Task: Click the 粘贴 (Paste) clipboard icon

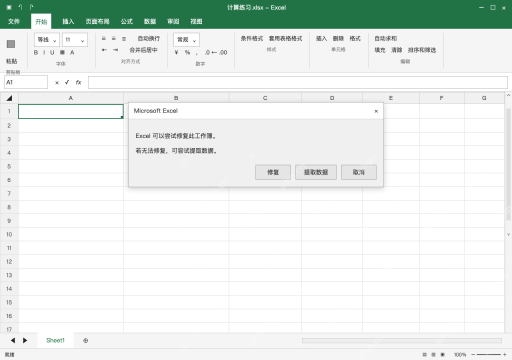Action: coord(11,44)
